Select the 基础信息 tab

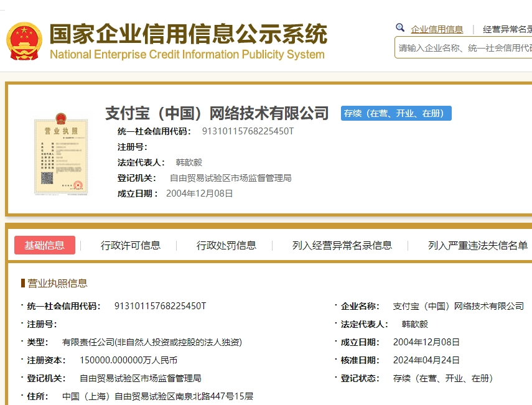tap(44, 245)
